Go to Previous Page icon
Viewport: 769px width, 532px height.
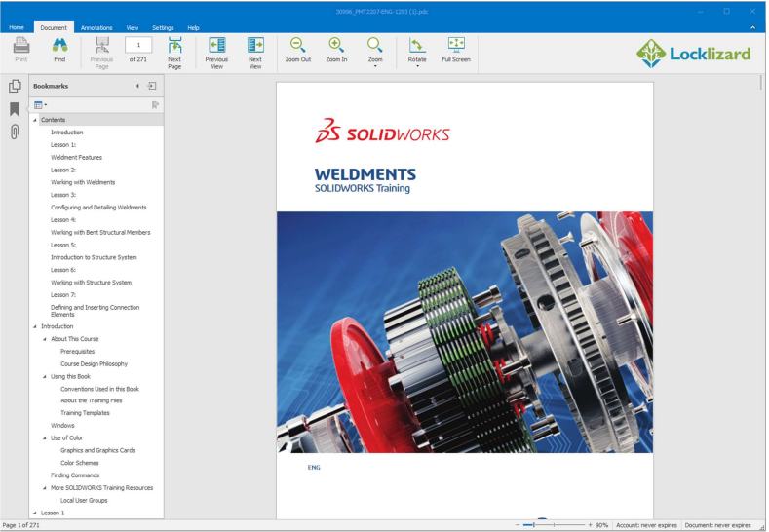tap(102, 45)
